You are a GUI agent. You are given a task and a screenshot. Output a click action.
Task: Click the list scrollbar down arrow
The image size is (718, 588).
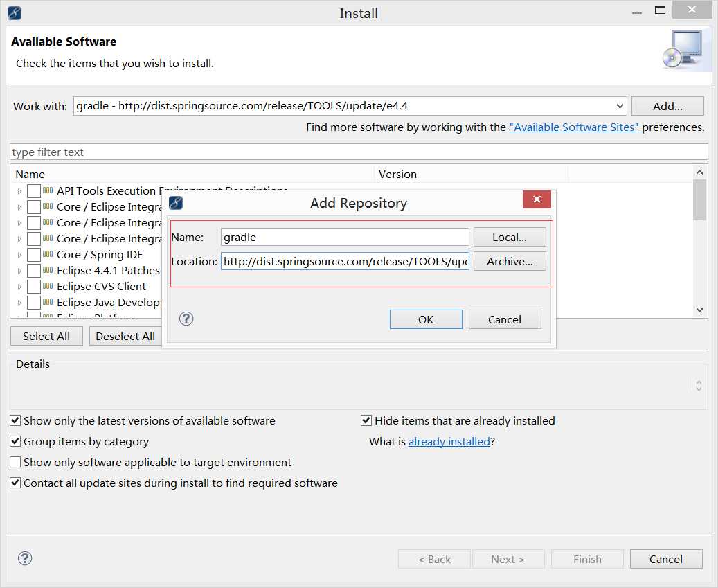(699, 310)
